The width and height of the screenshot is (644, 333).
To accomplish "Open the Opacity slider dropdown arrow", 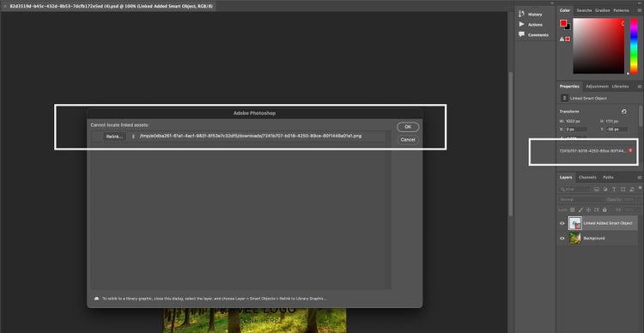I will coord(638,200).
